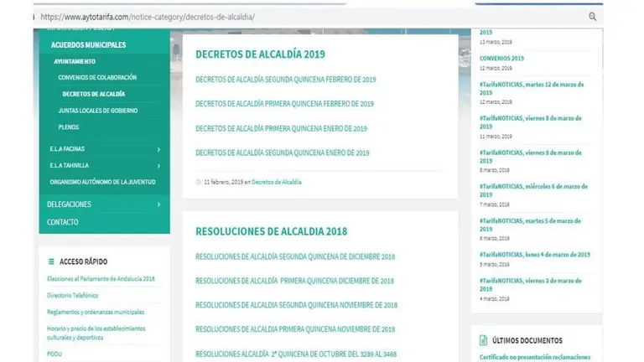This screenshot has width=644, height=362.
Task: Select Decretos de Alcaldía sidebar item
Action: (x=94, y=94)
